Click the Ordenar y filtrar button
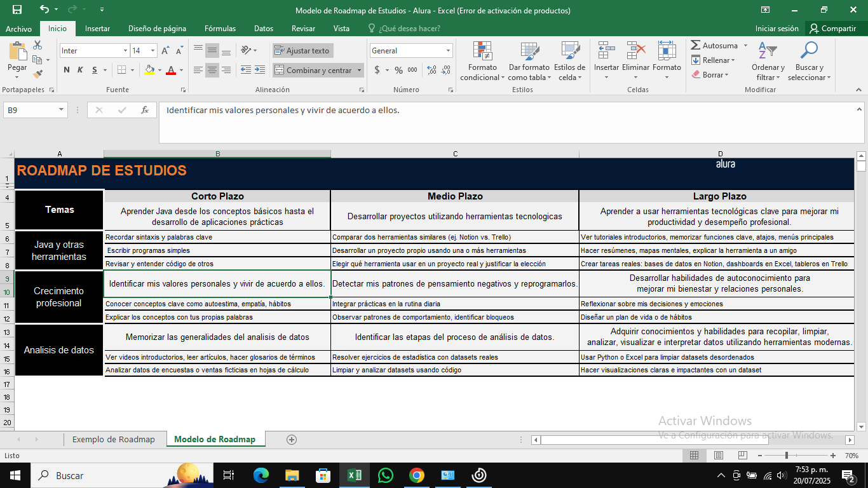Screen dimensions: 868x488 [768, 62]
